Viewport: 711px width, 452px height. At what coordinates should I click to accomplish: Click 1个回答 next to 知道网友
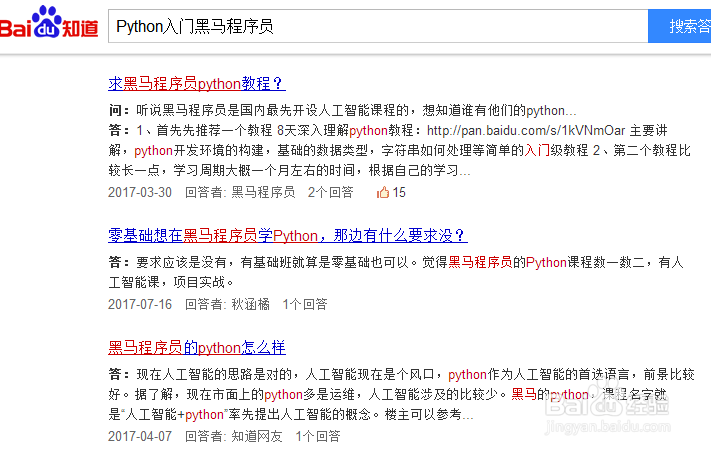pos(318,436)
